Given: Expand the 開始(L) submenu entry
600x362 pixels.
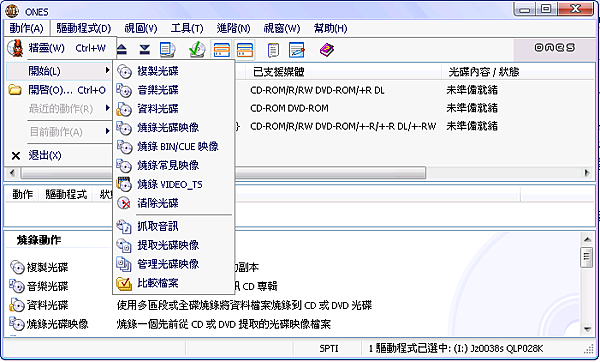Looking at the screenshot, I should click(x=60, y=71).
